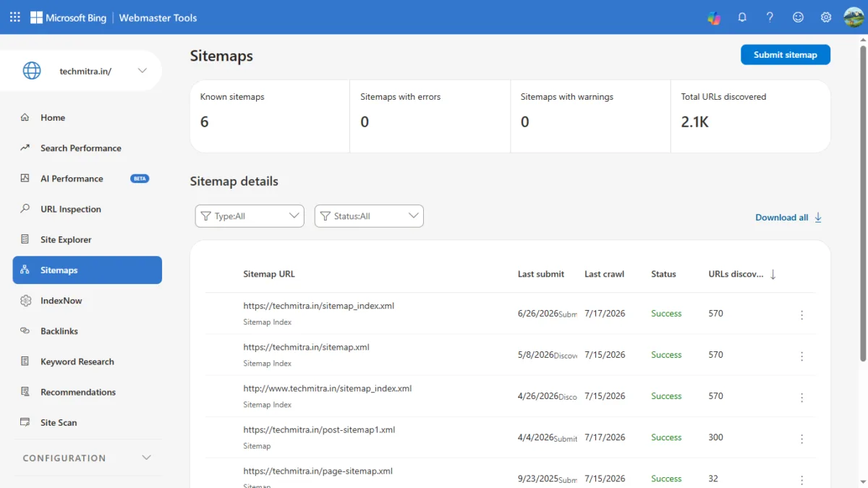Image resolution: width=868 pixels, height=488 pixels.
Task: Open more options for techmitra.in/sitemap.xml row
Action: [x=801, y=356]
